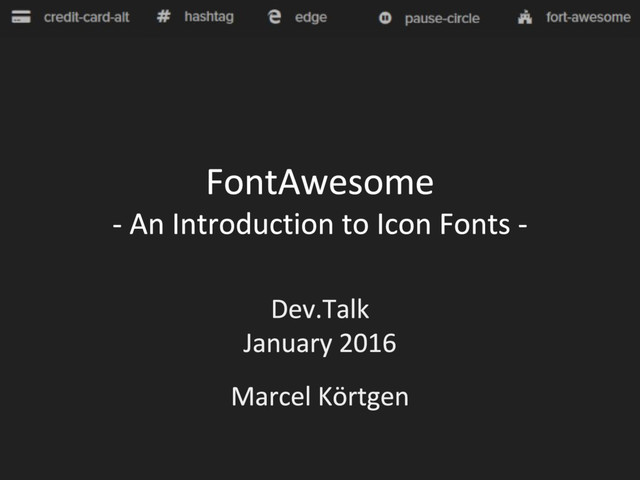Screen dimensions: 640x480
Task: Click the 'An Introduction to Icon Fonts' subtitle
Action: [320, 224]
